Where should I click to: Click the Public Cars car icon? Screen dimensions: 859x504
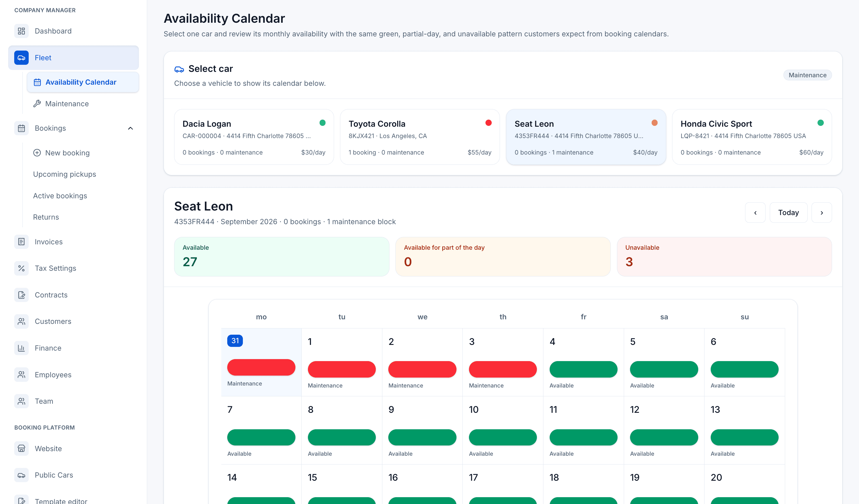21,475
